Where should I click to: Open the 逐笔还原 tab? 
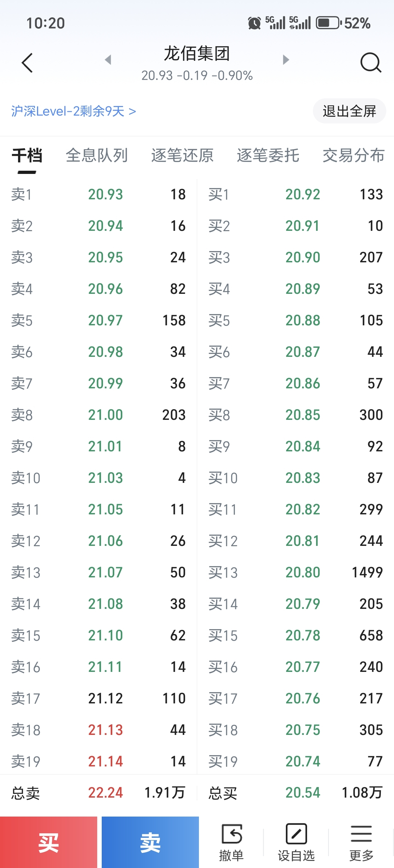coord(182,156)
